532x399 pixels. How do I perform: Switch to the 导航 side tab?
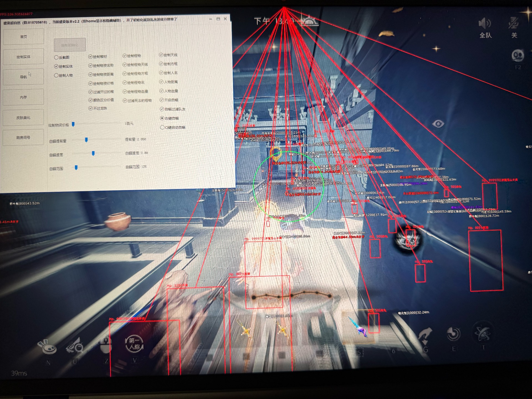(24, 77)
